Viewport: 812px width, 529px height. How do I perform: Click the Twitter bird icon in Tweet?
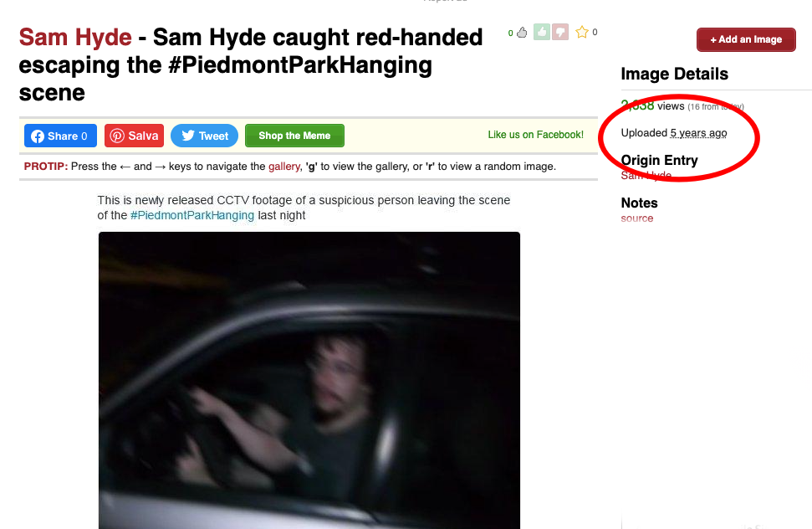tap(188, 136)
